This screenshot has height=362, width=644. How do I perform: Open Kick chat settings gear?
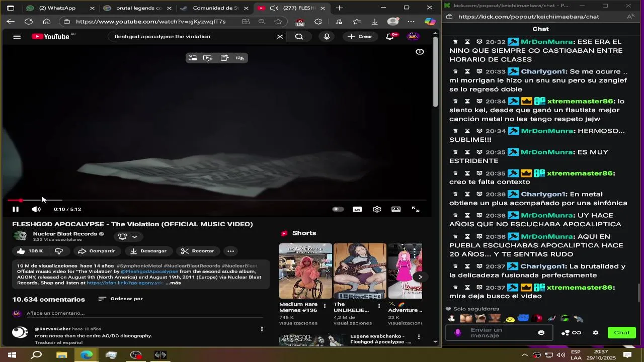pyautogui.click(x=596, y=332)
